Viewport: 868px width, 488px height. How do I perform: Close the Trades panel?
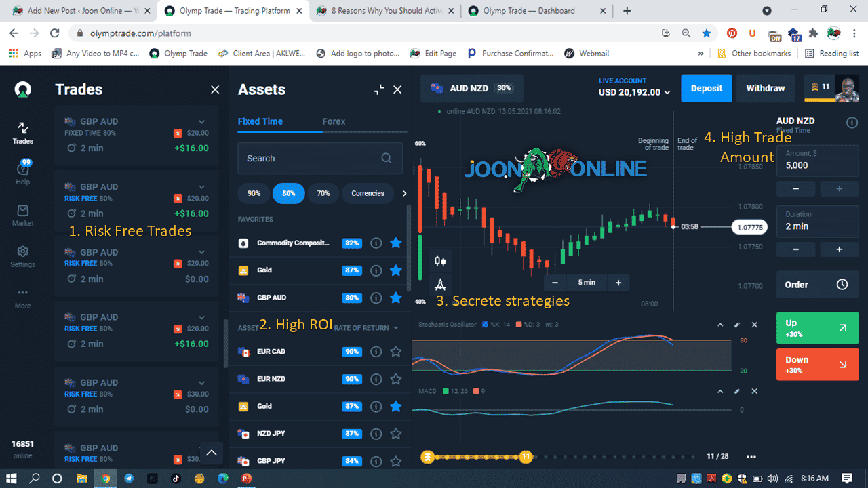(x=215, y=89)
